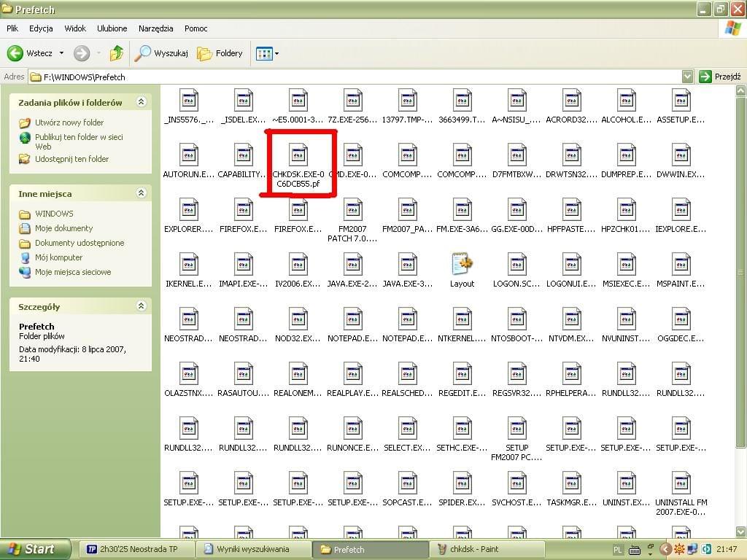The width and height of the screenshot is (747, 560).
Task: Select the ALCOHOL.E... prefetch file icon
Action: click(626, 101)
